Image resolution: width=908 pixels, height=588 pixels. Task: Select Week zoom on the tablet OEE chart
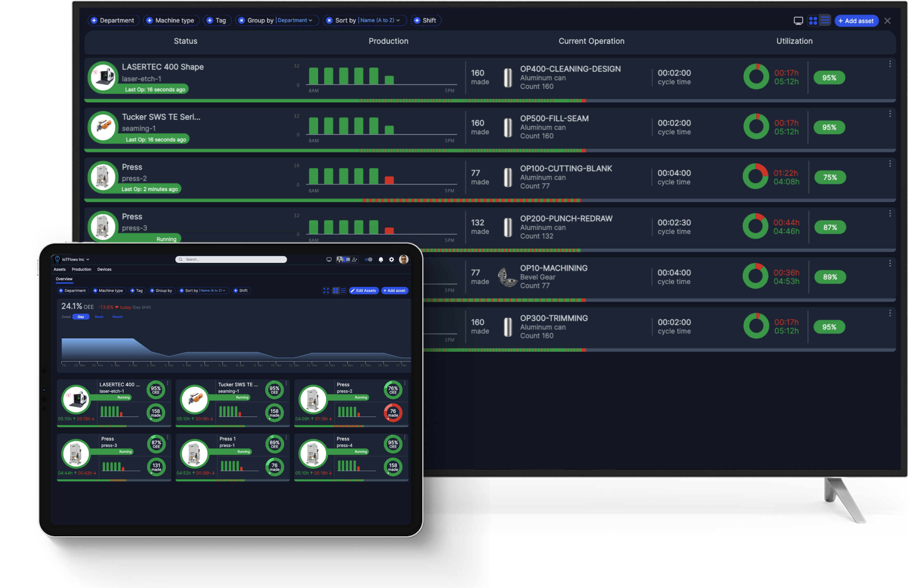99,317
